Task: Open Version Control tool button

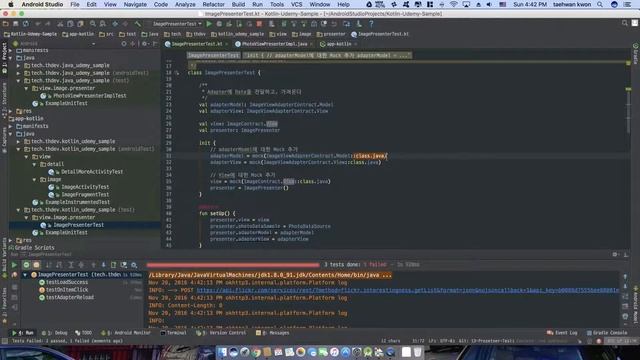Action: coord(221,333)
